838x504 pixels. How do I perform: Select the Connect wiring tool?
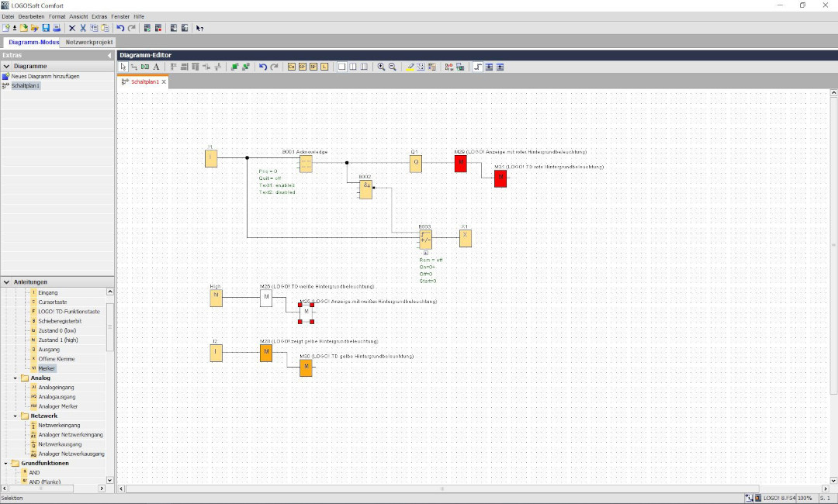click(x=134, y=67)
